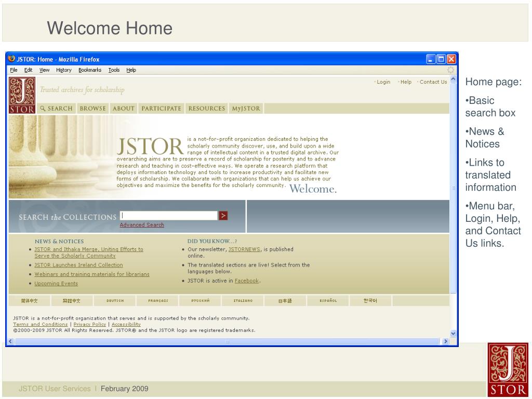
Task: Open JSTOR and Ithaka Merge news link
Action: (x=88, y=252)
